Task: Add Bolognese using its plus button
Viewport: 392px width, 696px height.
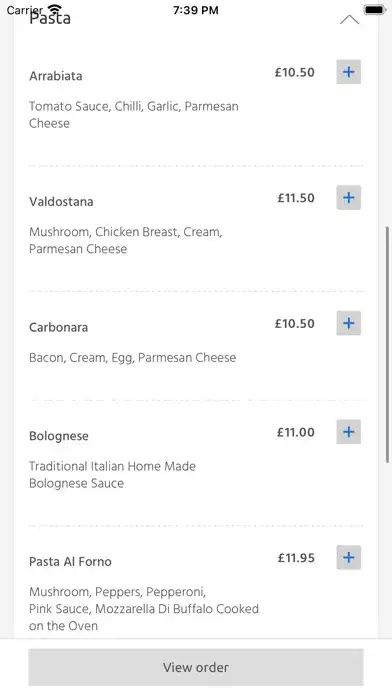Action: (x=348, y=432)
